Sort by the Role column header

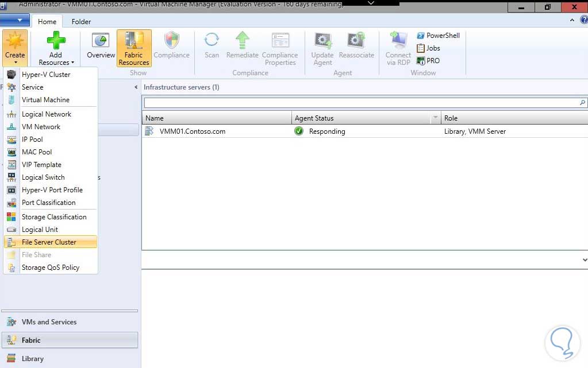(x=514, y=118)
